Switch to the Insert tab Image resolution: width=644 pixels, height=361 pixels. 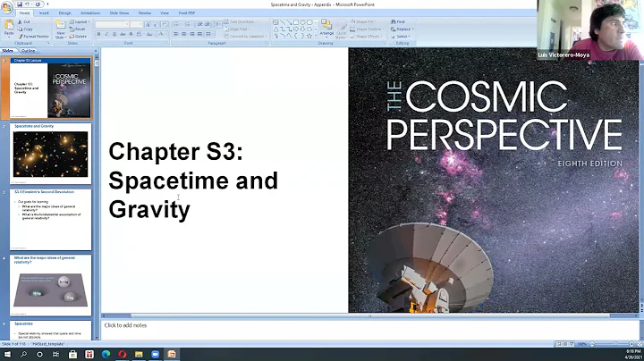(x=44, y=13)
